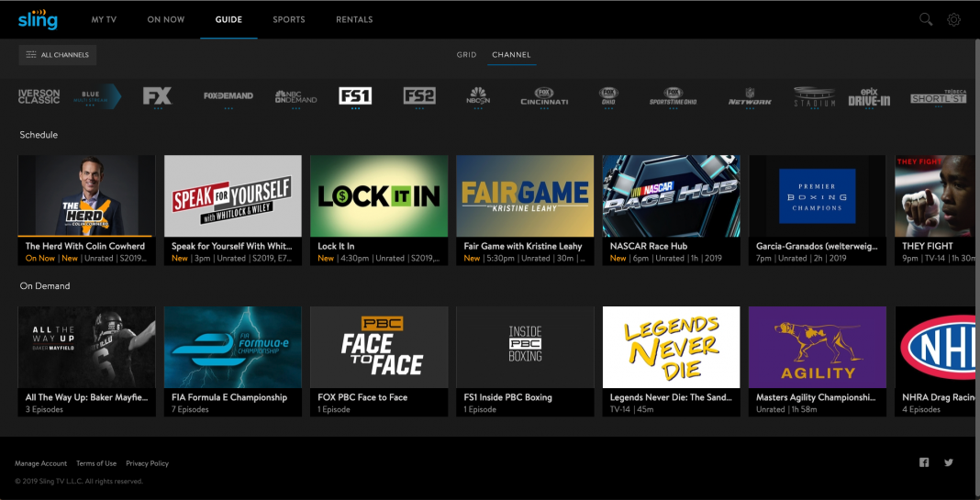
Task: Select the NFL Network channel logo
Action: (750, 96)
